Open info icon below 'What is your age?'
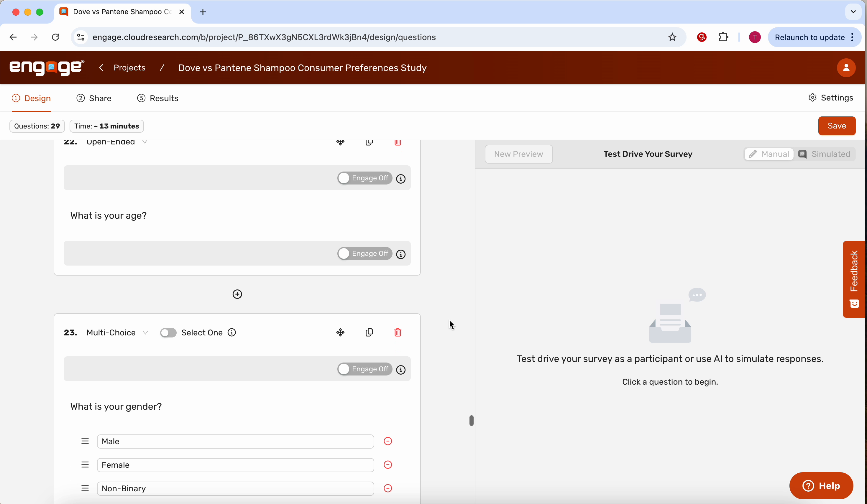The image size is (867, 504). coord(401,254)
